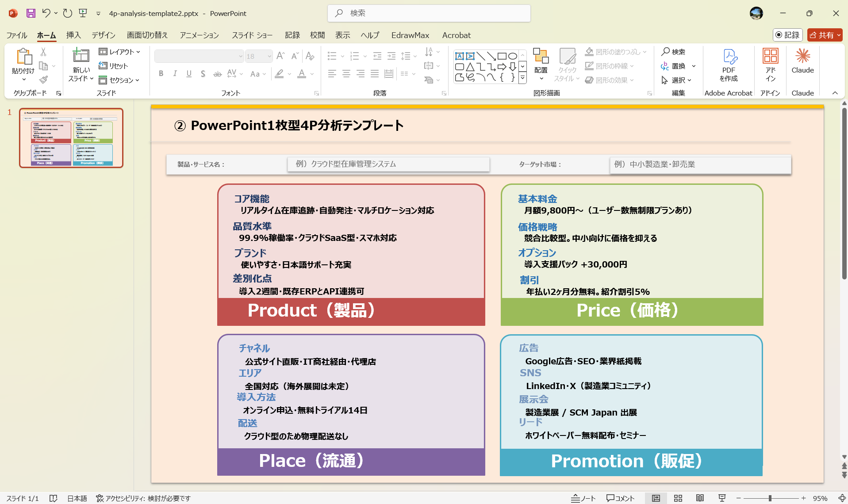Toggle underline formatting
Screen dimensions: 848x504
click(x=189, y=74)
